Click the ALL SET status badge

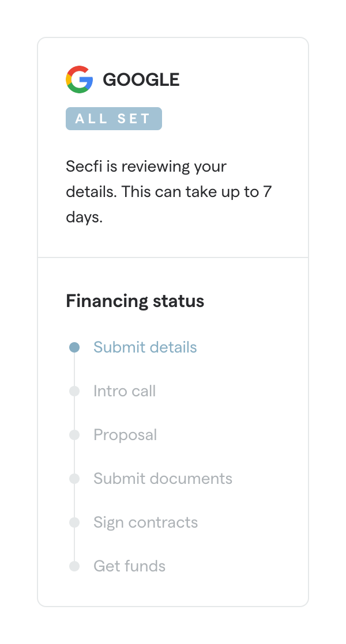point(114,119)
